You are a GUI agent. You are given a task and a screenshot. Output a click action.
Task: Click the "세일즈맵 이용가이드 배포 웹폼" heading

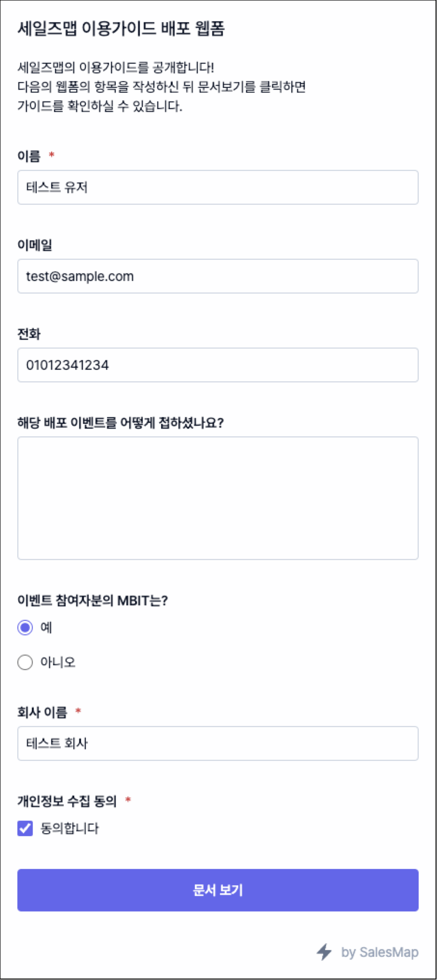click(x=121, y=28)
